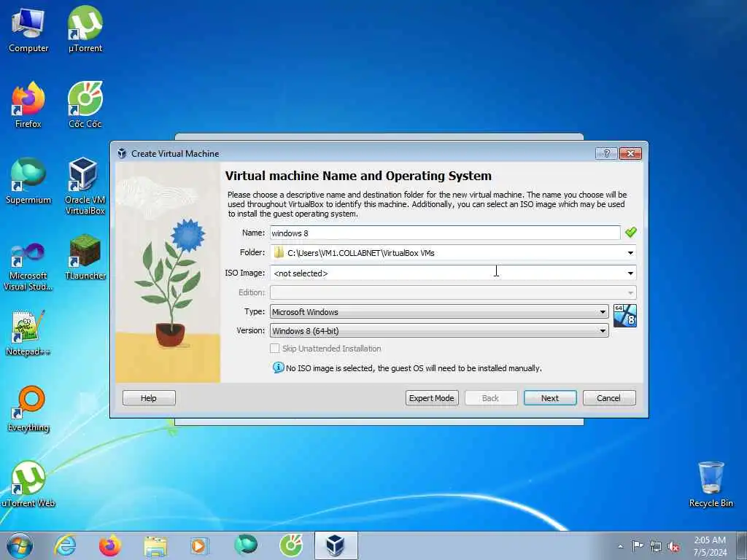Expand the ISO Image dropdown
747x560 pixels.
[630, 273]
